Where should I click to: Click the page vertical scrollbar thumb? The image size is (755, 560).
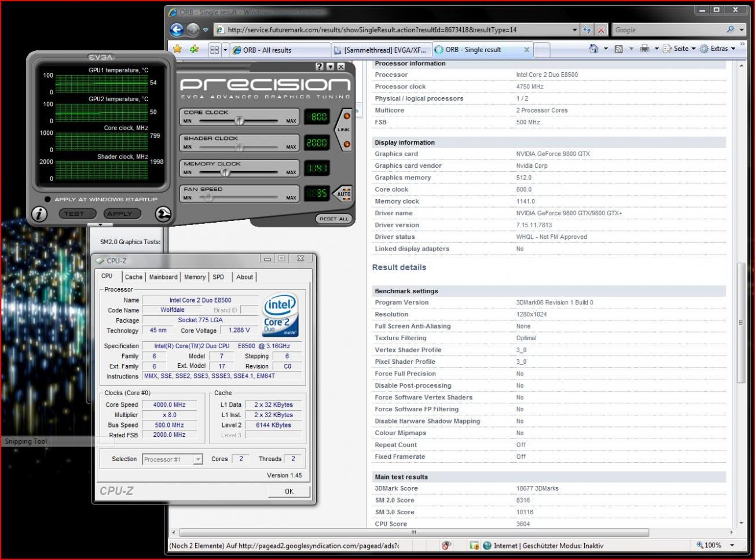[x=741, y=323]
